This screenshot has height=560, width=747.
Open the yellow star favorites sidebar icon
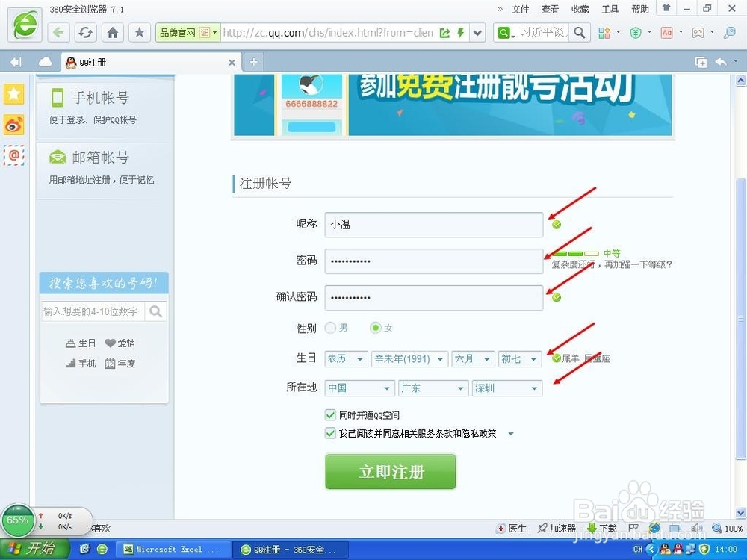click(x=13, y=94)
